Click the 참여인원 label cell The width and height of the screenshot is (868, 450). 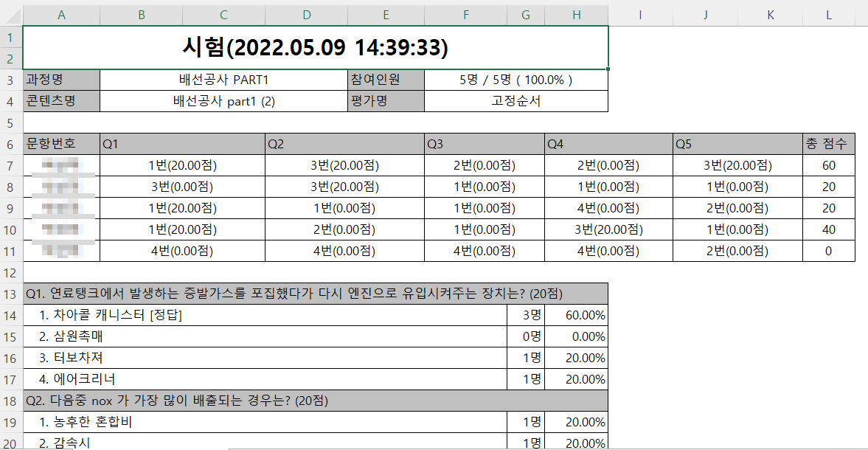point(385,80)
